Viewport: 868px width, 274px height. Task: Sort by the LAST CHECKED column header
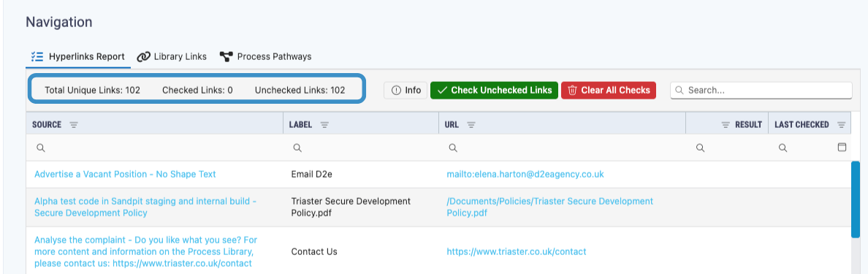point(802,125)
